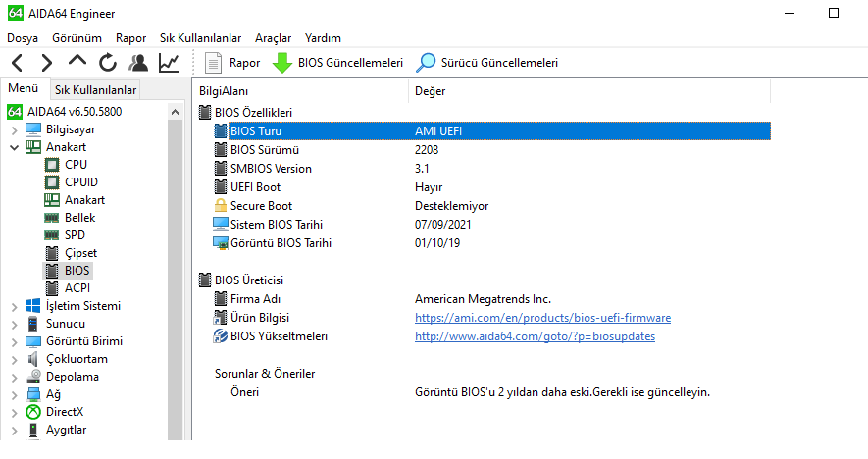Expand the DirectX node
This screenshot has height=459, width=868.
pos(15,413)
